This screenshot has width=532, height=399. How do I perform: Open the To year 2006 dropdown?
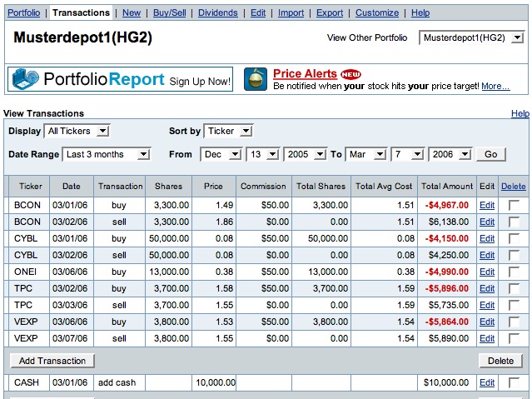click(450, 154)
